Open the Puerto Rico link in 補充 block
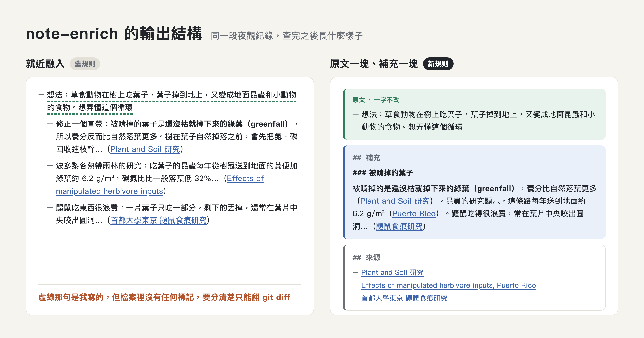The image size is (644, 338). [x=414, y=213]
